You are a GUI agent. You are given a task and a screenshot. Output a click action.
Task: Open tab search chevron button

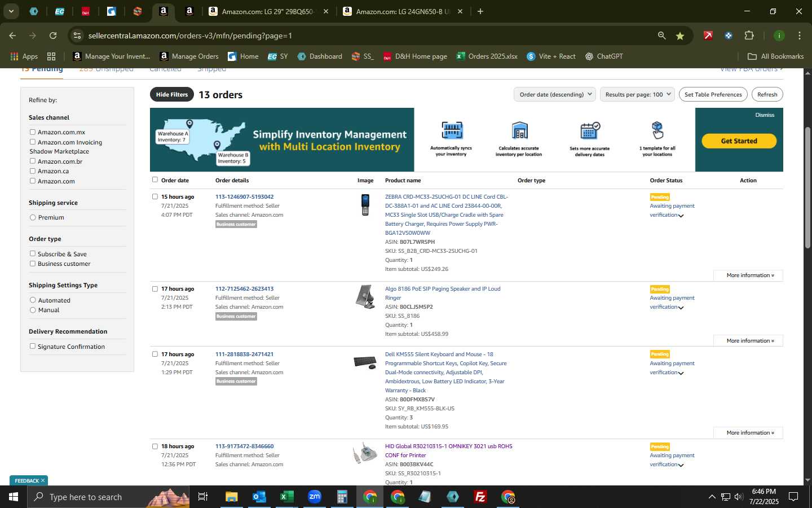[11, 11]
